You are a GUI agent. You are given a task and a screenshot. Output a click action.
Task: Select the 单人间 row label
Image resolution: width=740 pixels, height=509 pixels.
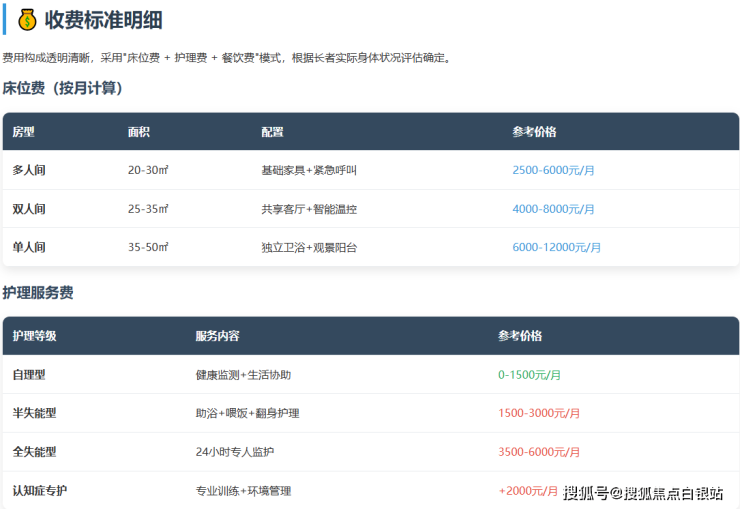(29, 247)
